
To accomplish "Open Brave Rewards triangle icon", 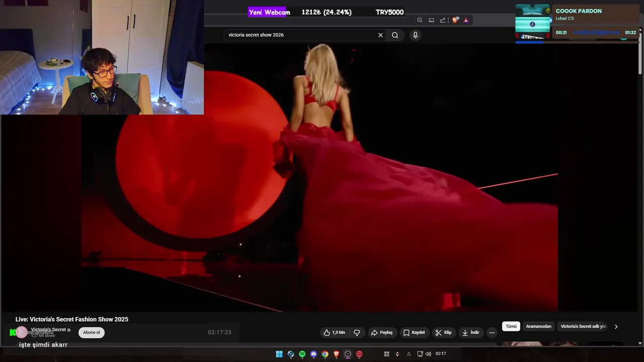I will pos(466,20).
